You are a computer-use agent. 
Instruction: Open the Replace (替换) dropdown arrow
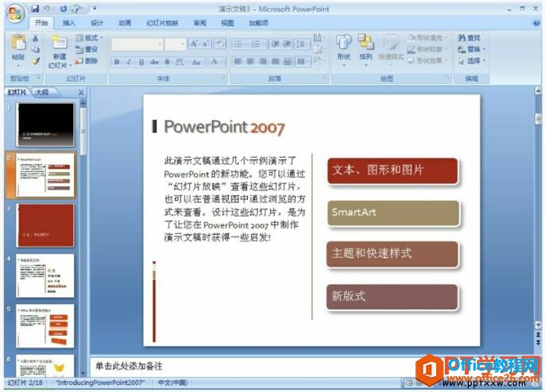485,49
